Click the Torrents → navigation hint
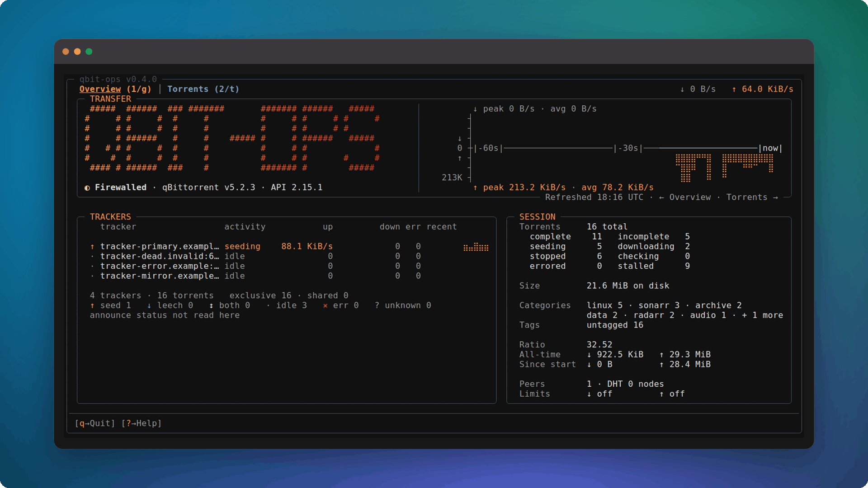The image size is (868, 488). click(752, 197)
